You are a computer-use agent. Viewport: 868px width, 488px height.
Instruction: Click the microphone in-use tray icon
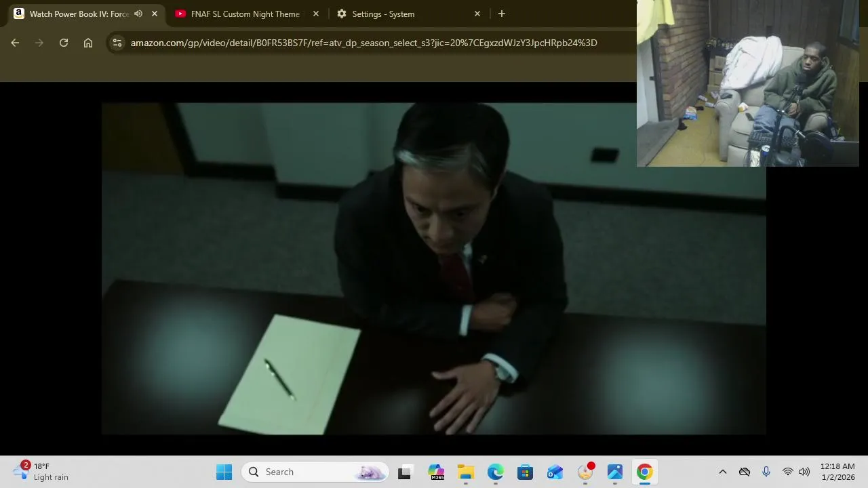[766, 472]
